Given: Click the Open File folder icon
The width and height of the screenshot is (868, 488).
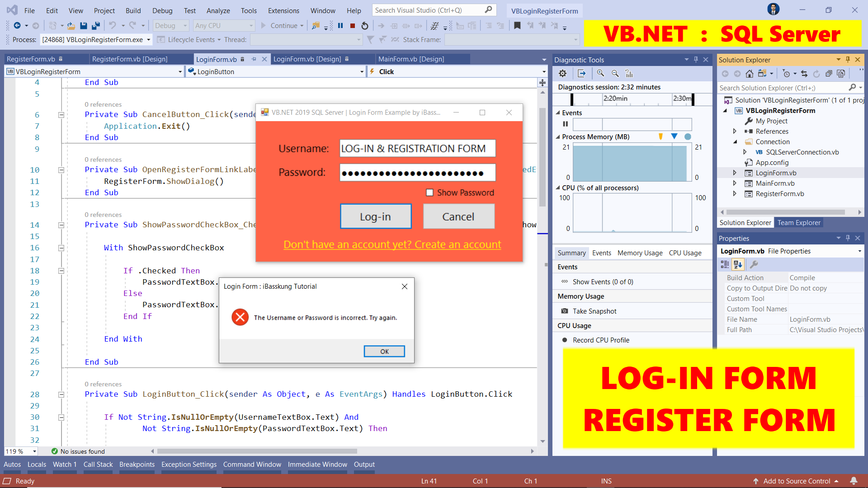Looking at the screenshot, I should point(71,26).
